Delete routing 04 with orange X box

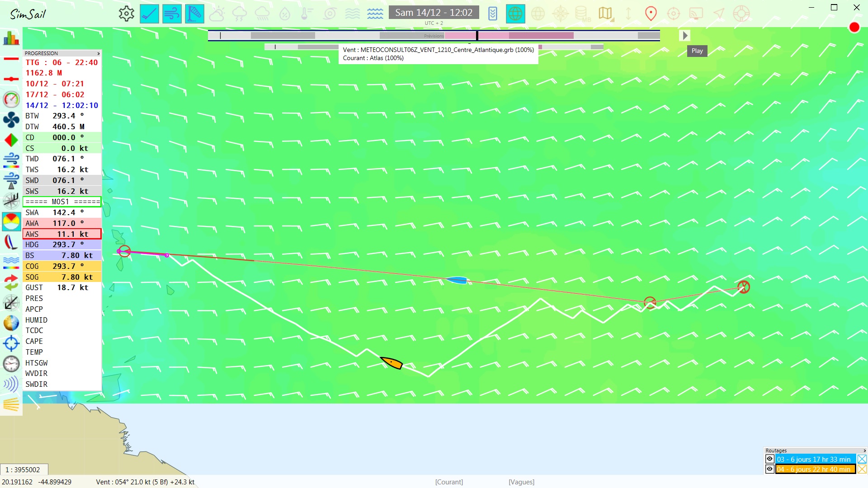[862, 469]
